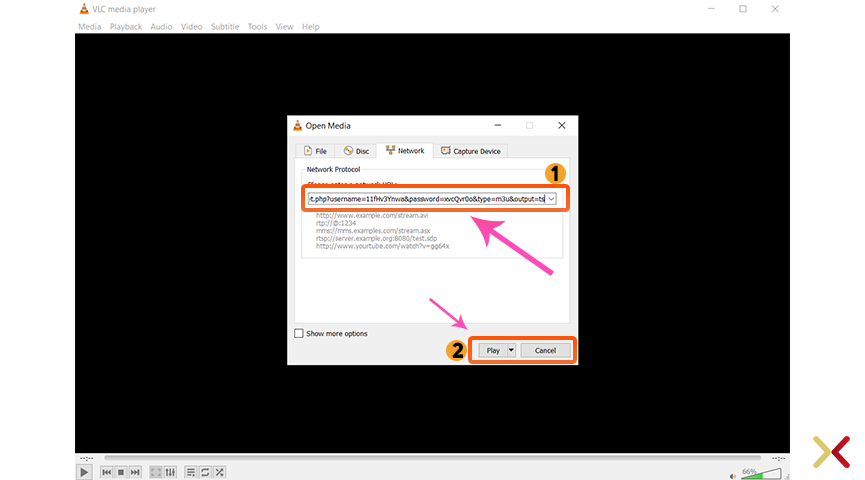This screenshot has height=480, width=865.
Task: Open the Subtitle menu
Action: click(225, 26)
